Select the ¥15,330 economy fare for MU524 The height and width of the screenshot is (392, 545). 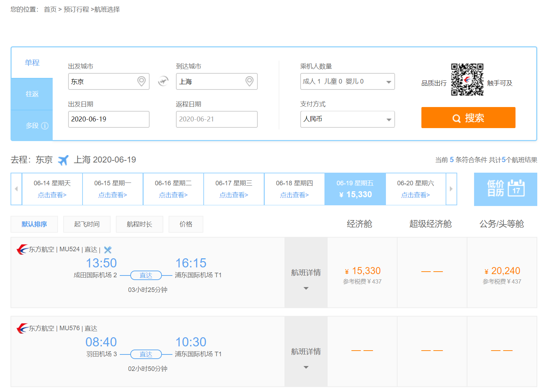point(362,271)
